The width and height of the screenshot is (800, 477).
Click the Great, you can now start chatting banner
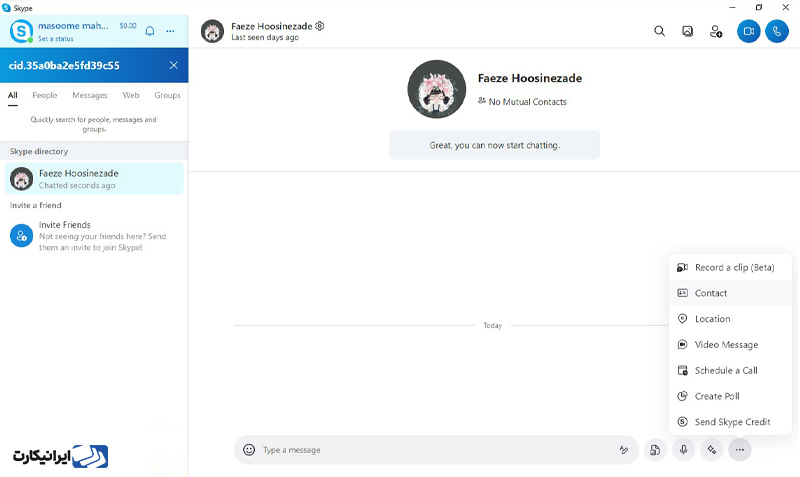[494, 145]
